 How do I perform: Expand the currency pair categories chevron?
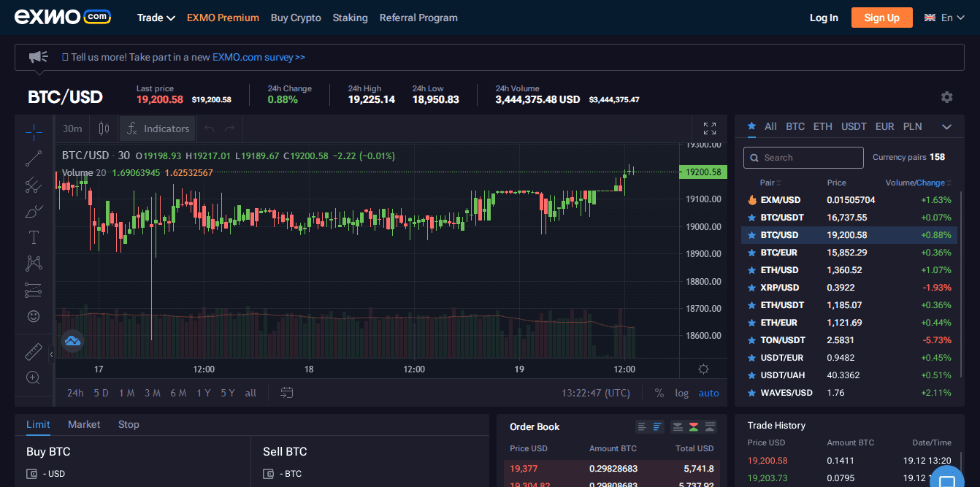pyautogui.click(x=947, y=126)
